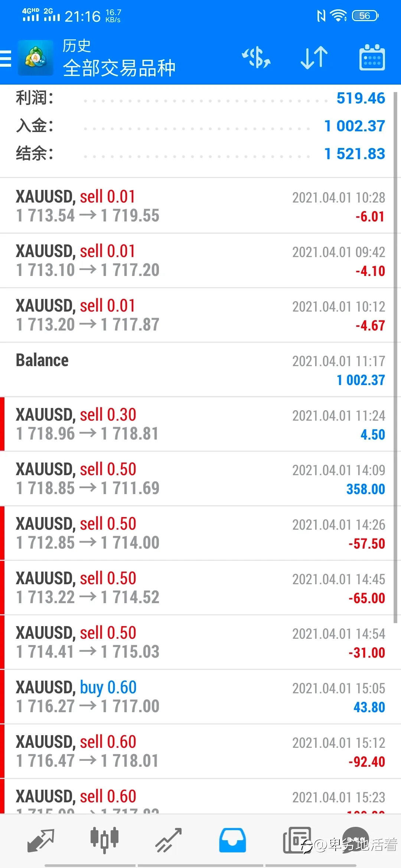Expand the buy 0.60 trade at 1 716.27
This screenshot has width=401, height=868.
(x=200, y=697)
